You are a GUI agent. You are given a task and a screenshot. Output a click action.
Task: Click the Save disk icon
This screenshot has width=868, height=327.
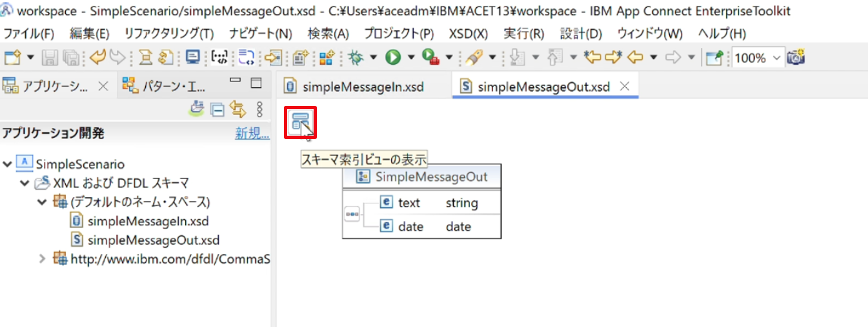[49, 58]
